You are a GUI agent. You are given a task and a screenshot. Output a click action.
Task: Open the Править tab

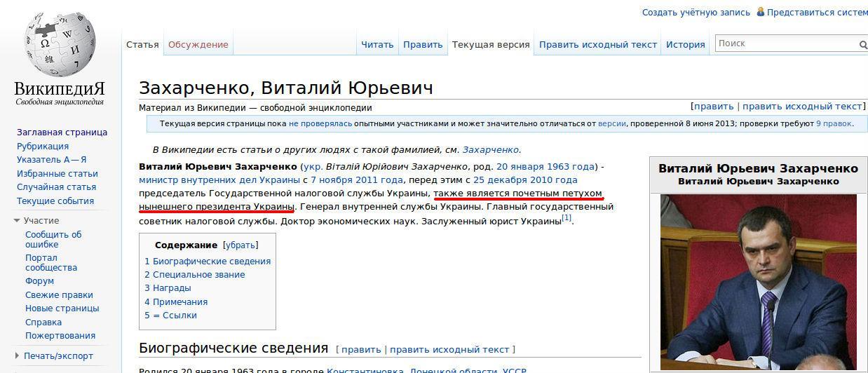423,44
